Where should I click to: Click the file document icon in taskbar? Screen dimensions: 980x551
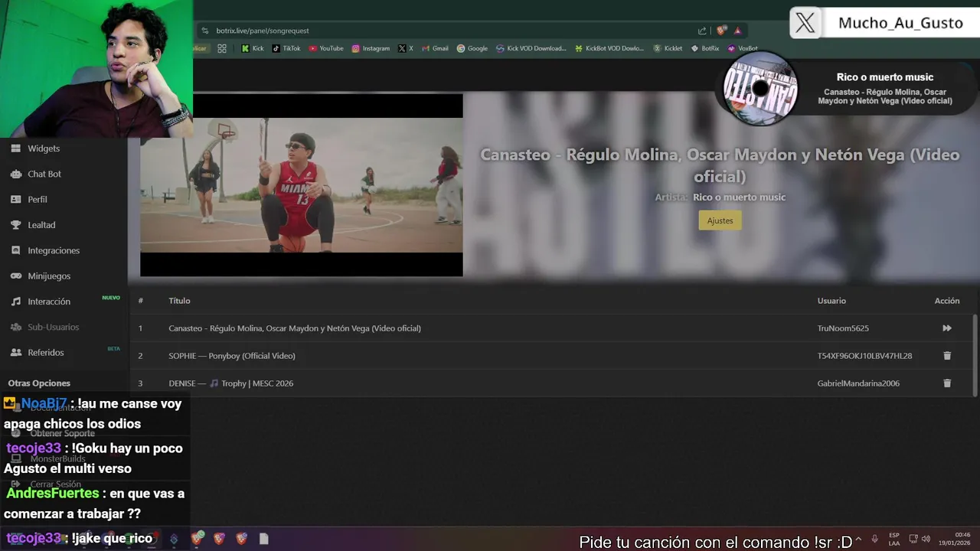[263, 539]
